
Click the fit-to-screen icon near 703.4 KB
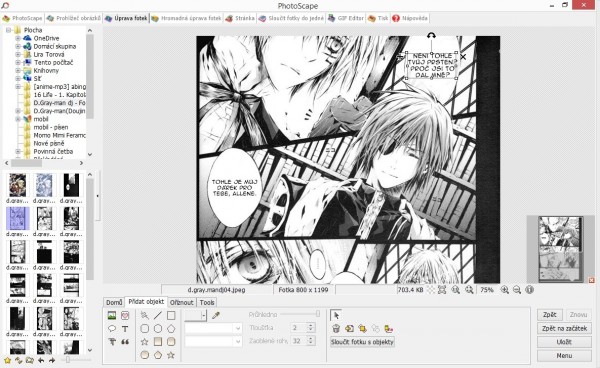(442, 290)
